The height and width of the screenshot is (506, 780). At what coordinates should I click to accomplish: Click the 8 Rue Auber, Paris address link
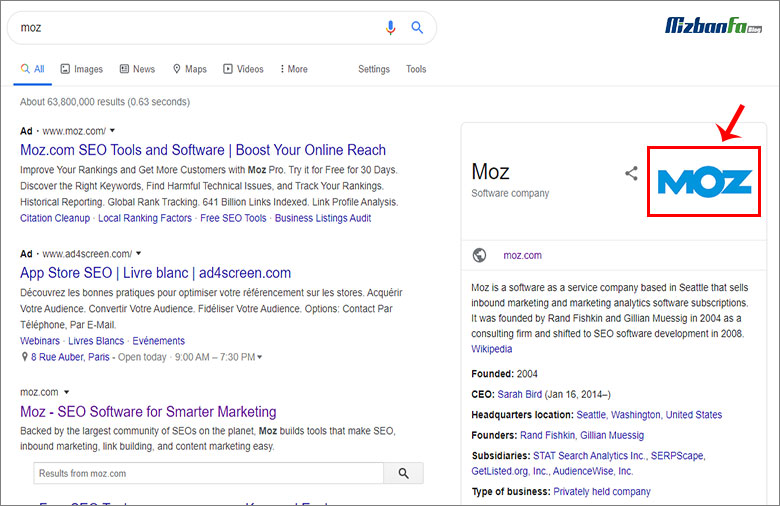(x=70, y=357)
